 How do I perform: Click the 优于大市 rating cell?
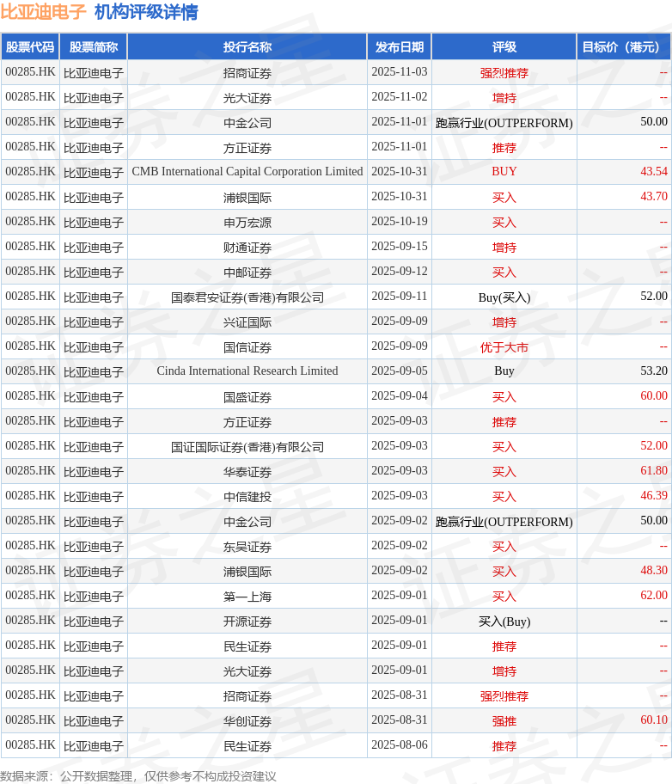(504, 347)
